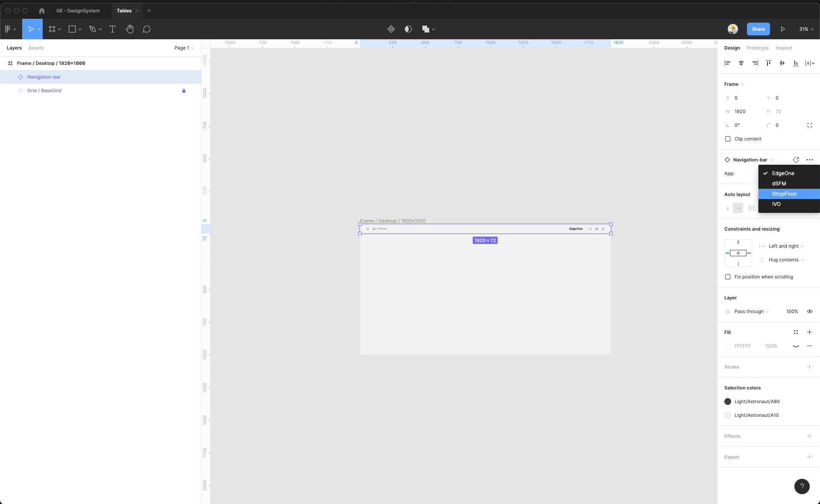Open the help question mark button
Screen dimensions: 820x504
tap(802, 486)
